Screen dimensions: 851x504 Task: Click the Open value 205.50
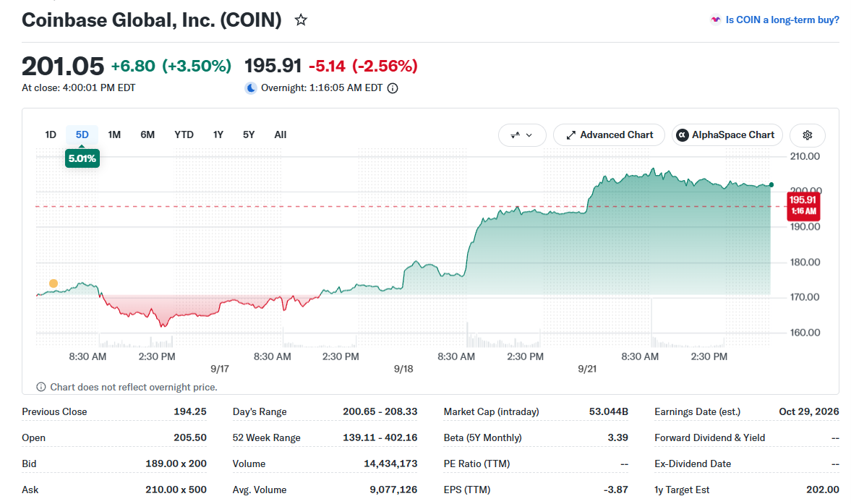click(x=190, y=437)
